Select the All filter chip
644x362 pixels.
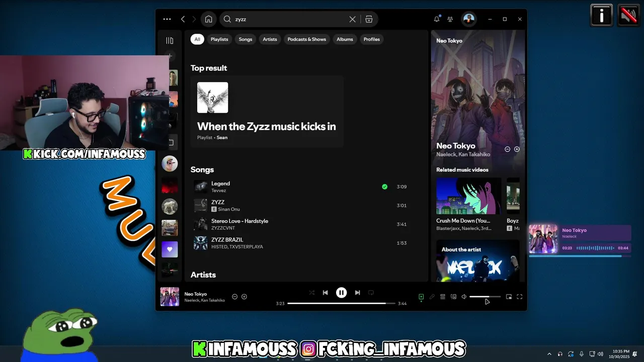[197, 39]
